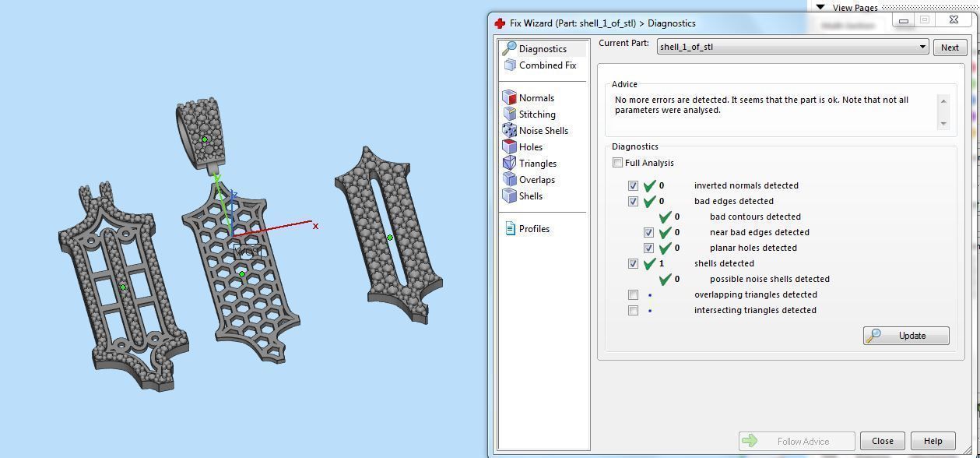
Task: Click the green arrow Follow Advice icon
Action: [x=750, y=441]
